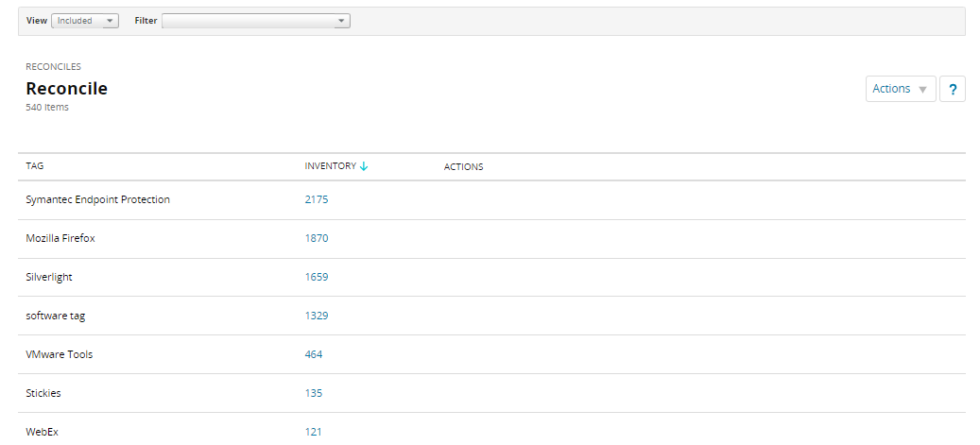The height and width of the screenshot is (445, 980).
Task: Select the Mozilla Firefox tag row
Action: 60,239
